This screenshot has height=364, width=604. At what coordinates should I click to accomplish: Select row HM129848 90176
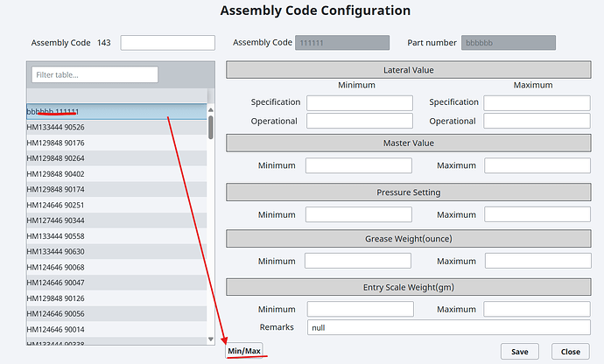tap(116, 143)
